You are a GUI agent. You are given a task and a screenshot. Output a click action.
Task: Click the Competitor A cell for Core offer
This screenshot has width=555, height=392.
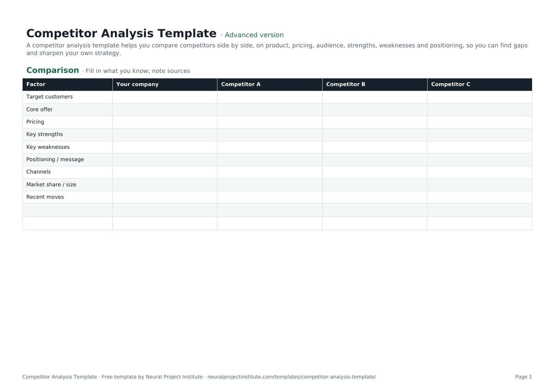(270, 109)
